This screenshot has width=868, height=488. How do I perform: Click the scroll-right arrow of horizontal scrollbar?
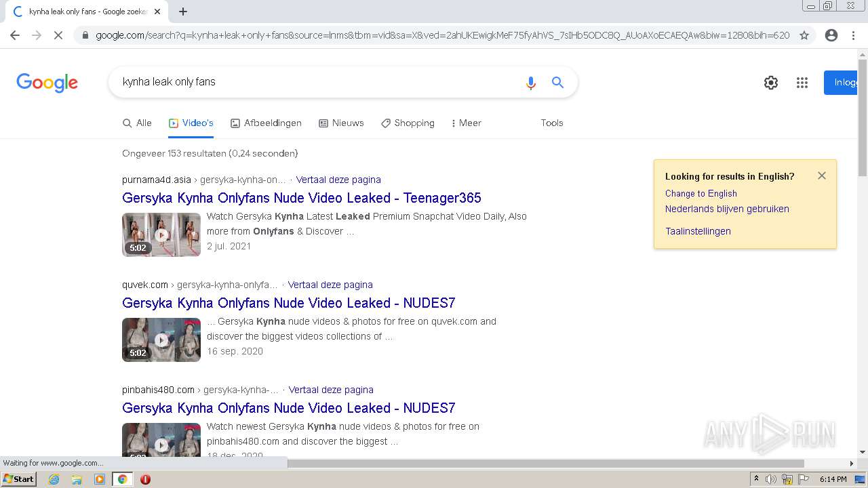point(852,464)
